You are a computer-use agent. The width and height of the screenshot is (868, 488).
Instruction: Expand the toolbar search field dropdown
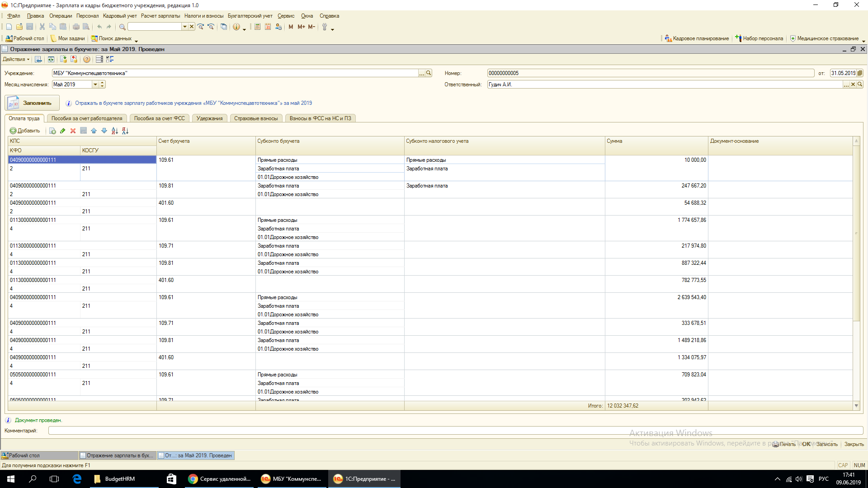pos(184,27)
